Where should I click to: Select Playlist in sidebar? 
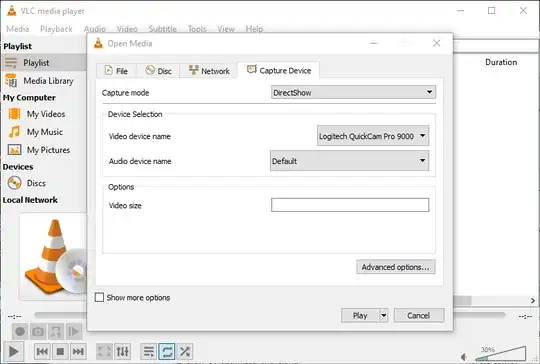coord(43,63)
